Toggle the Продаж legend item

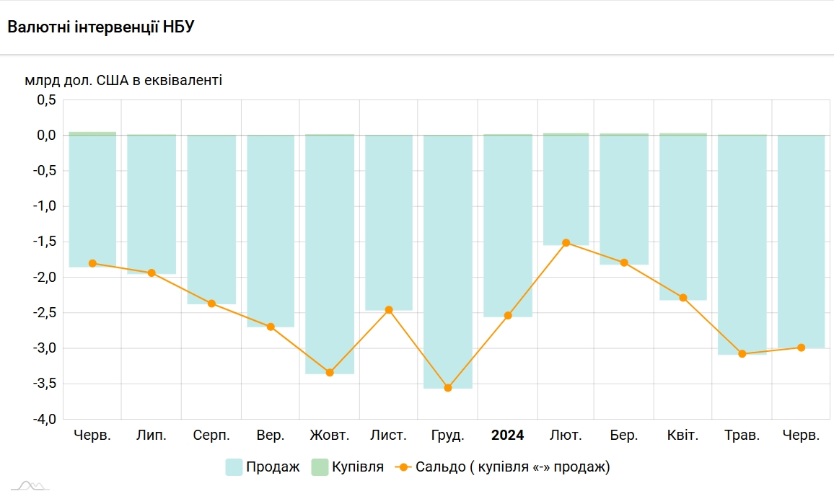(262, 467)
